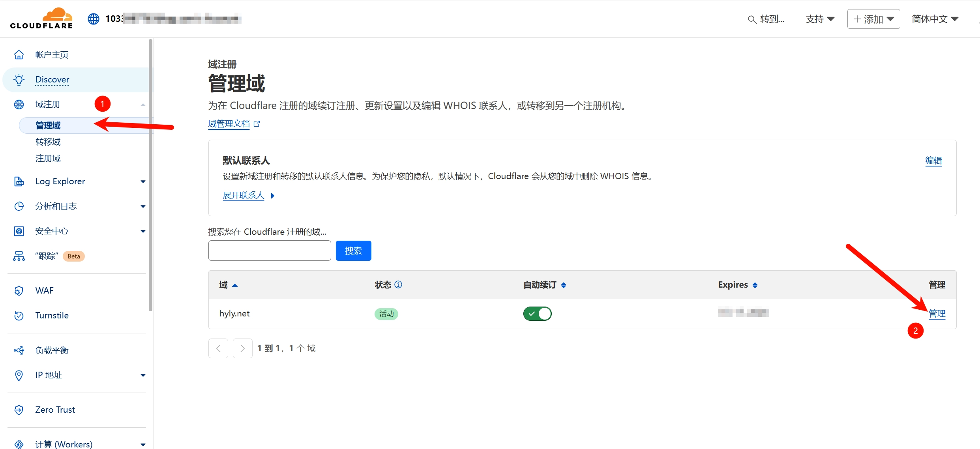Sort by 自动续订 column arrows
This screenshot has width=980, height=449.
point(564,285)
